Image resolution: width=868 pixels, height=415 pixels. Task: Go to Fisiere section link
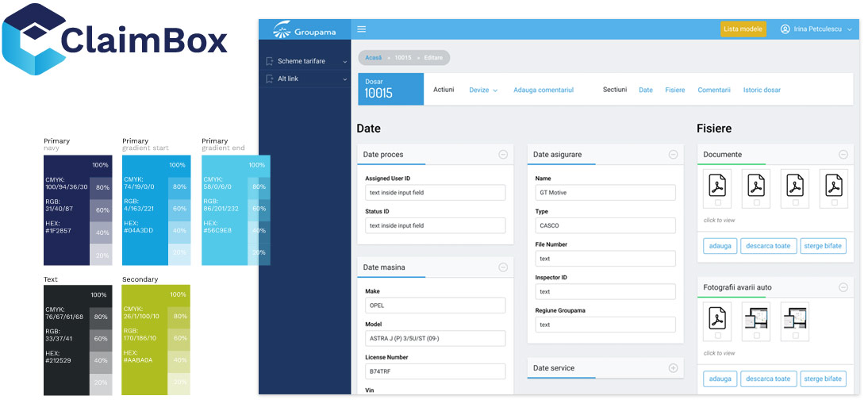(675, 90)
